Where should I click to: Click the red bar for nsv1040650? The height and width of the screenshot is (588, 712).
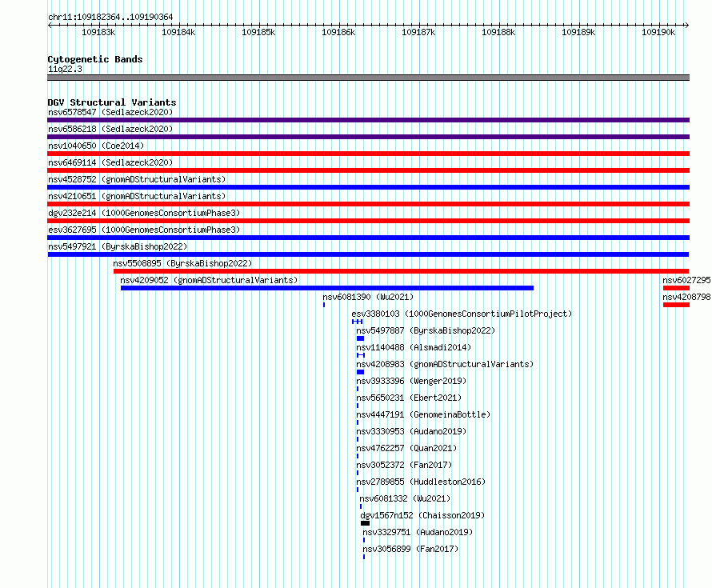coord(368,154)
